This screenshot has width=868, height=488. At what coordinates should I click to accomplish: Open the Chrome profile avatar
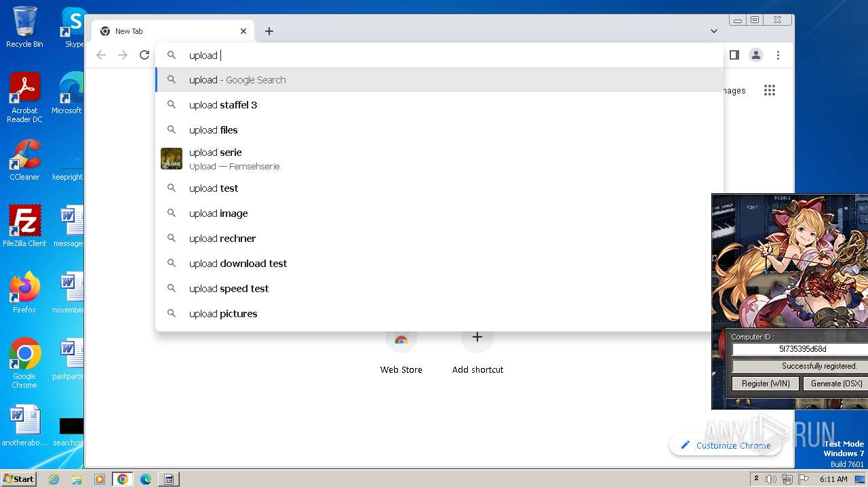tap(756, 55)
